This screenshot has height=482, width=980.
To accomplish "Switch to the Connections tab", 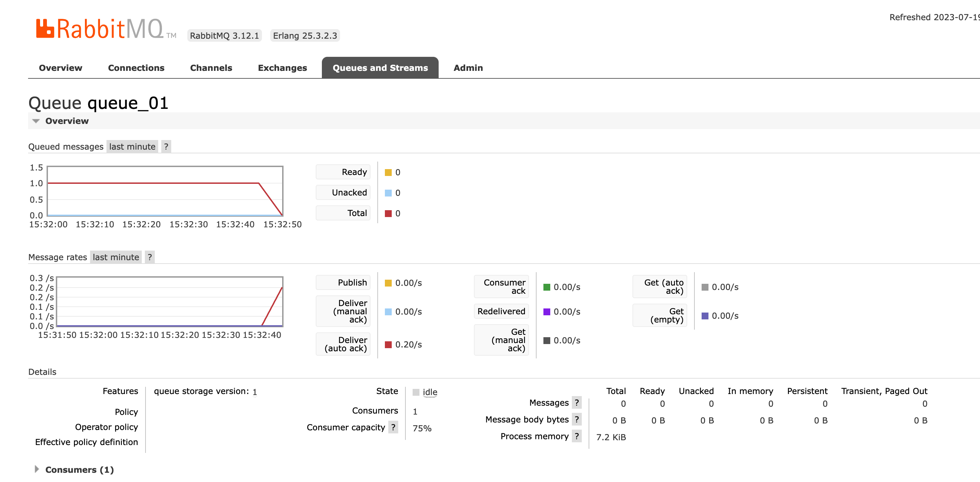I will tap(136, 68).
